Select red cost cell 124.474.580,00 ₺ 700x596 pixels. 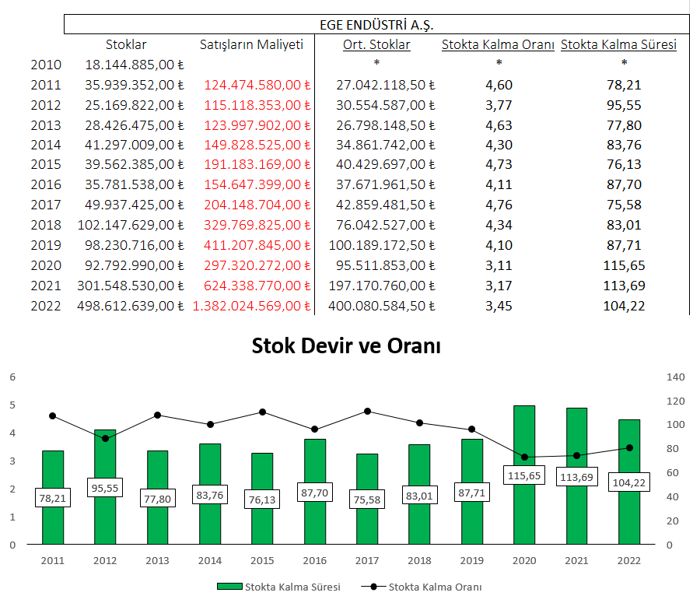tap(257, 85)
